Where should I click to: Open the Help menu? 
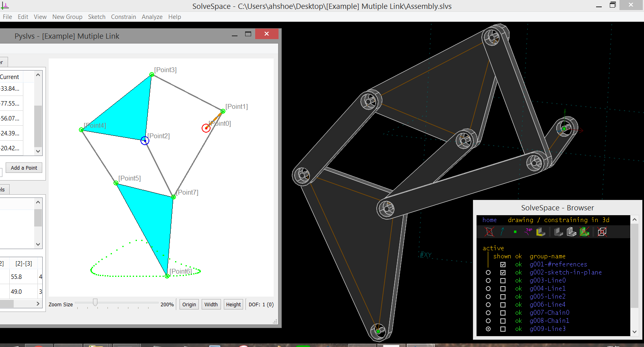tap(175, 17)
